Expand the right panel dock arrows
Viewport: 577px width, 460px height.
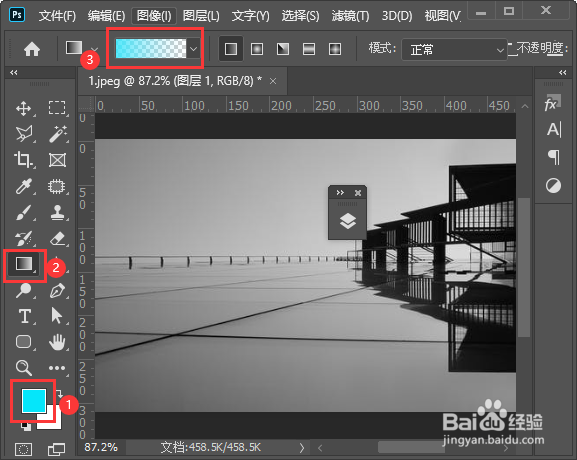pyautogui.click(x=563, y=72)
